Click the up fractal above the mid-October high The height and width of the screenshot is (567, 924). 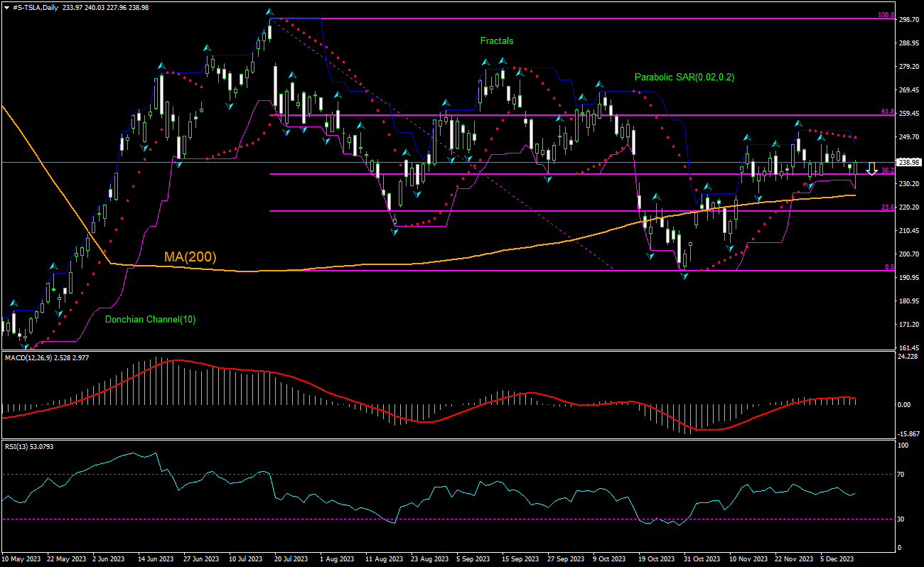(599, 84)
